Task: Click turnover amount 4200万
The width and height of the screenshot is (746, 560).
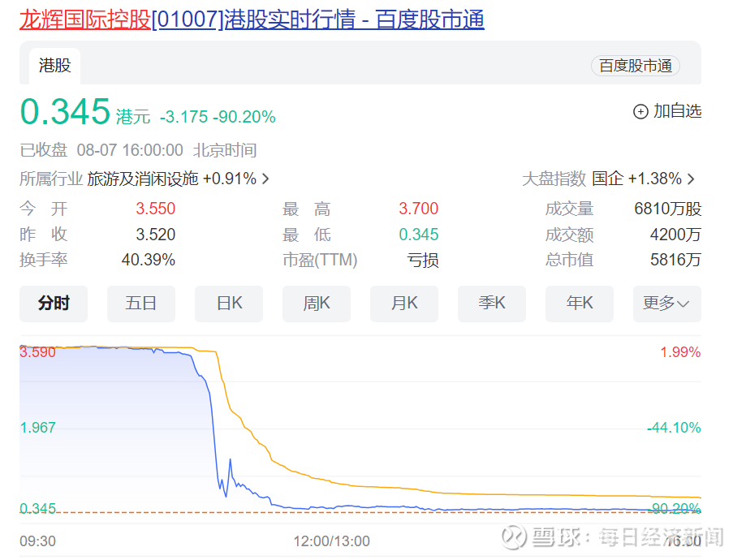Action: (675, 235)
